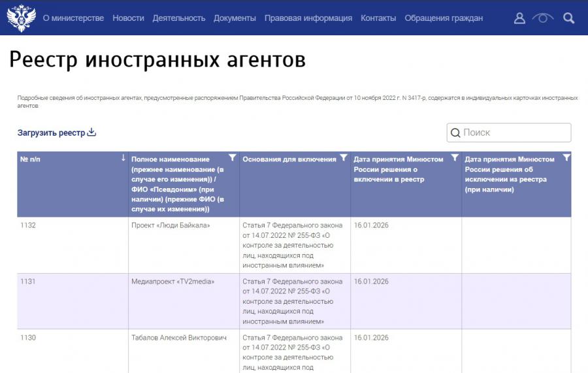The image size is (588, 373).
Task: Click the sort arrow in № п/п column
Action: coord(123,158)
